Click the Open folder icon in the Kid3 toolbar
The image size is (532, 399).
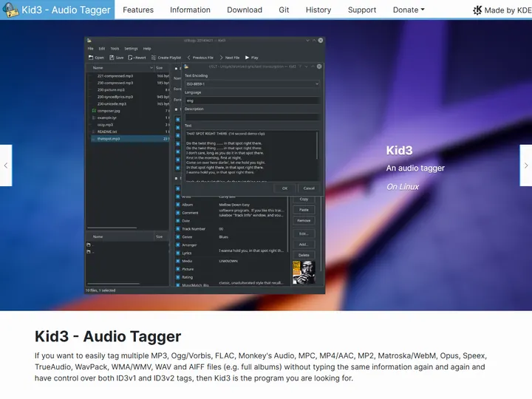point(91,58)
